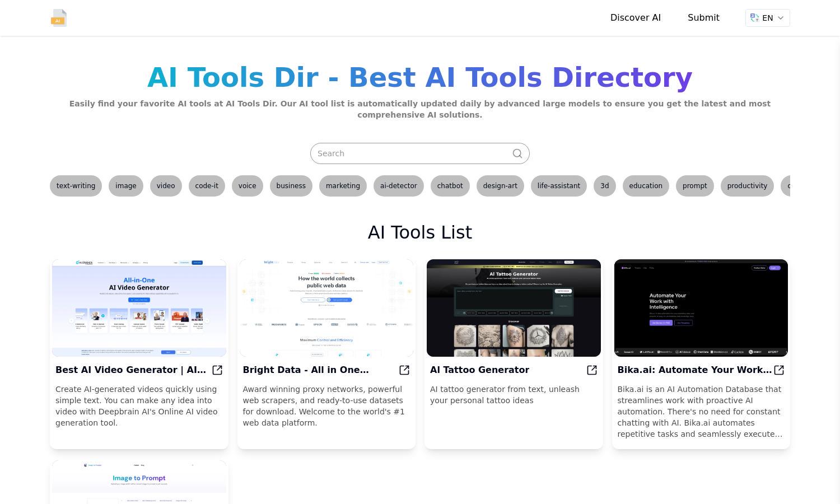Viewport: 840px width, 504px height.
Task: Open the AI Tattoo Generator title link
Action: [x=479, y=370]
